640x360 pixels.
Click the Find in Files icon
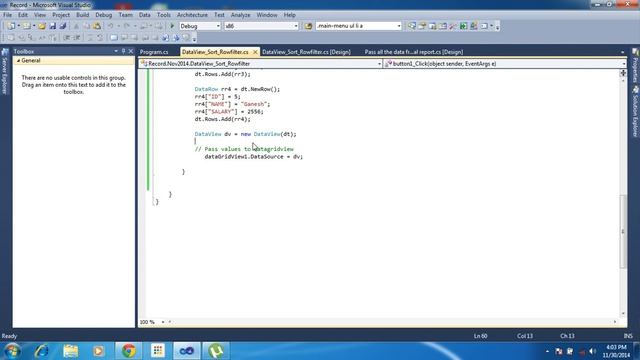coord(308,26)
